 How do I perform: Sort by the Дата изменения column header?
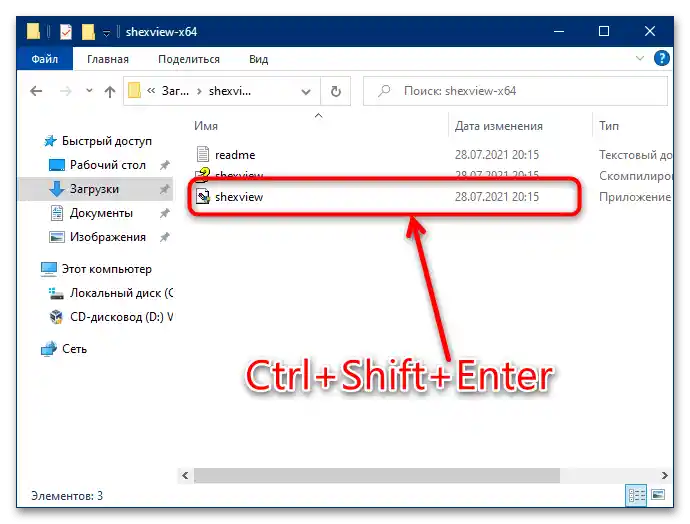click(499, 126)
